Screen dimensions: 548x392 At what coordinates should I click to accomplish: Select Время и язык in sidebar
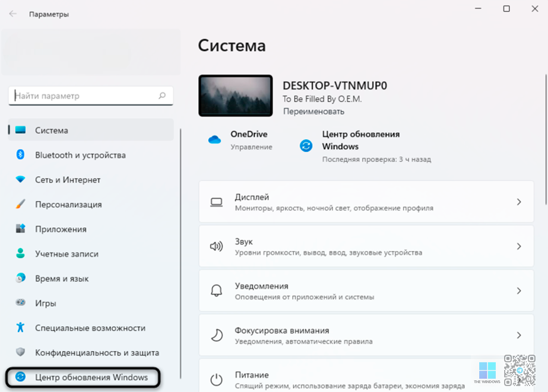tap(91, 279)
